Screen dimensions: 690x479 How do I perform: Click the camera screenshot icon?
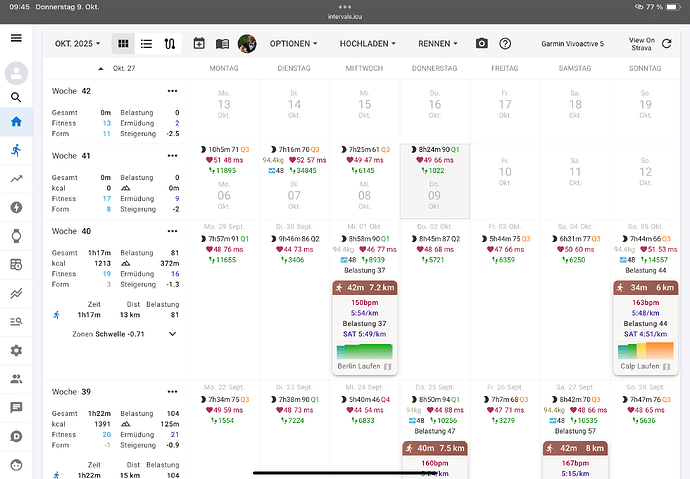point(482,44)
